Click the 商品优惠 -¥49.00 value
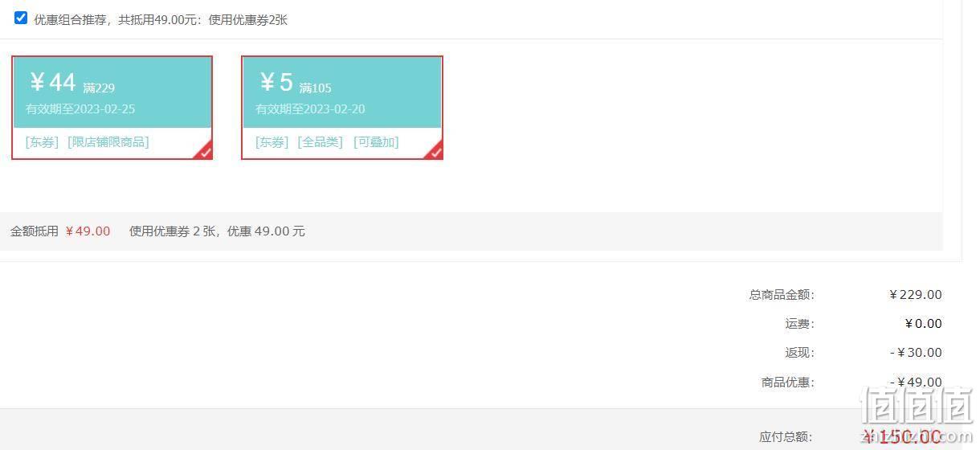 pos(916,382)
